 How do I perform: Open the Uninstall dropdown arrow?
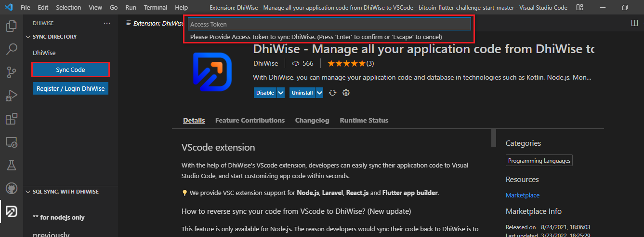coord(319,93)
